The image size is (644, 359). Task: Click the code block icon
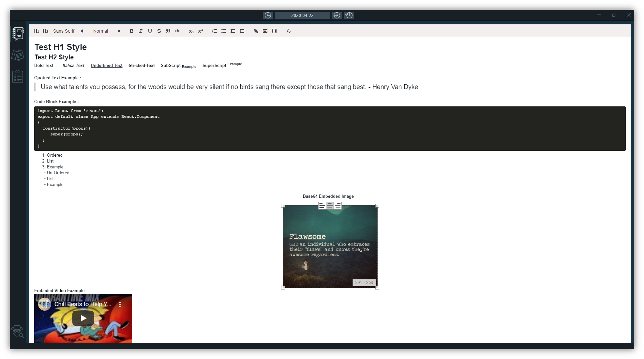point(177,31)
